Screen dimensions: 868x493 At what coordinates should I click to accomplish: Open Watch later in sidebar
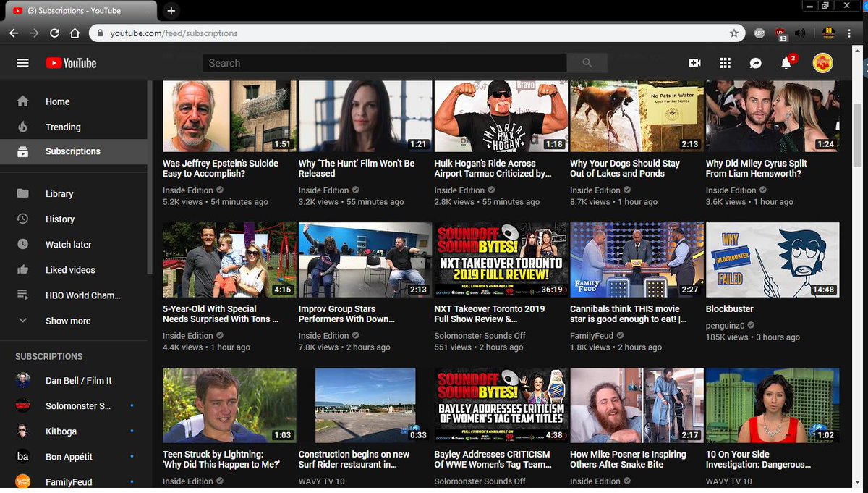(x=73, y=244)
